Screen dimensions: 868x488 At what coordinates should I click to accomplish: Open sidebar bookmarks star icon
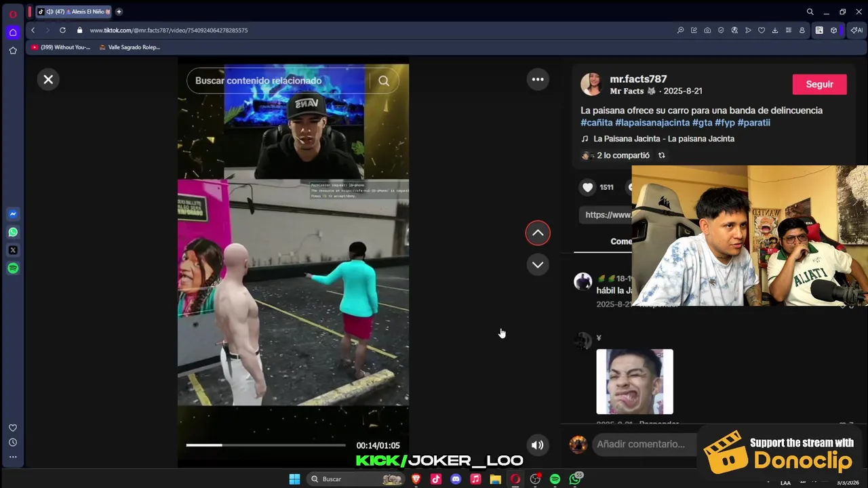pos(13,50)
